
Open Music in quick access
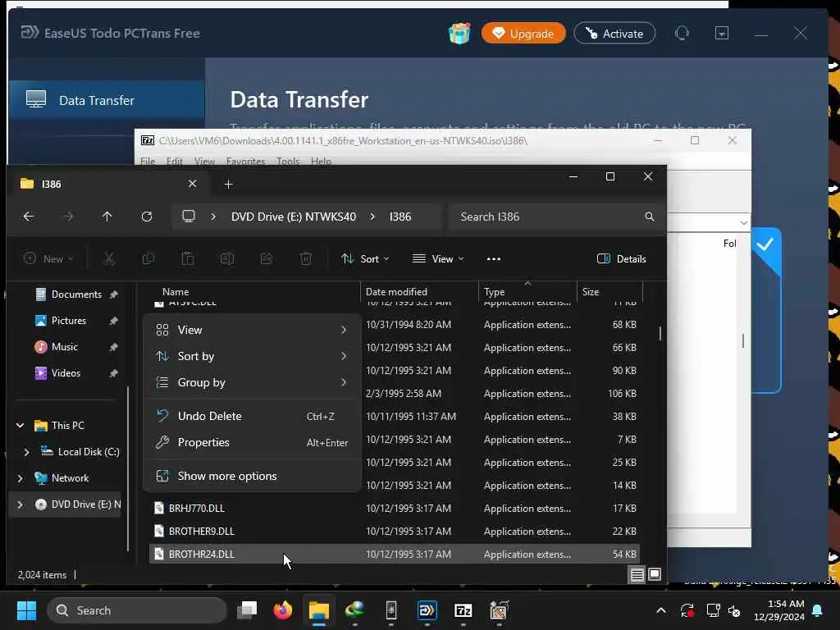[x=65, y=347]
